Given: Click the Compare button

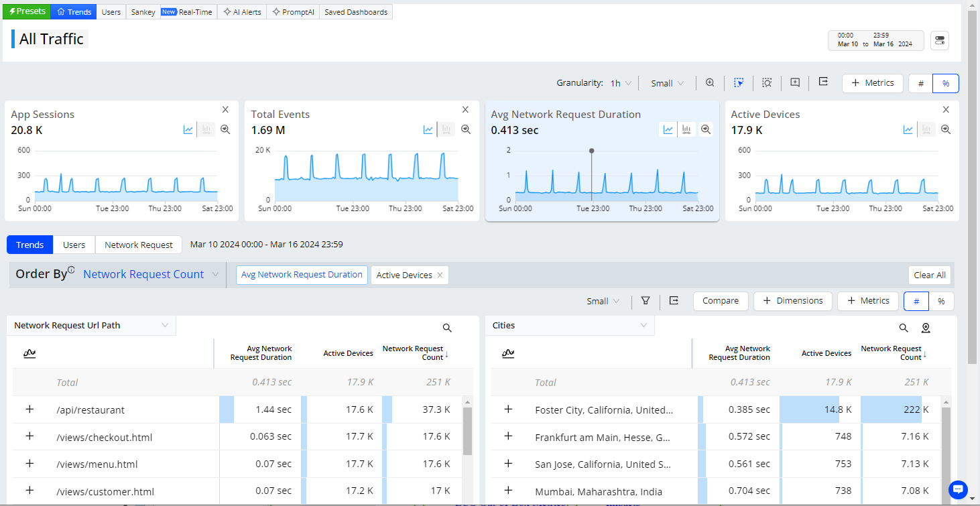Looking at the screenshot, I should point(721,301).
